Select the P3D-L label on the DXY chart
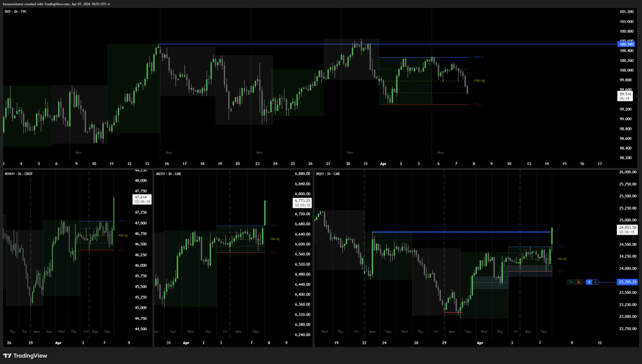Viewport: 642px width, 364px height. pyautogui.click(x=478, y=104)
